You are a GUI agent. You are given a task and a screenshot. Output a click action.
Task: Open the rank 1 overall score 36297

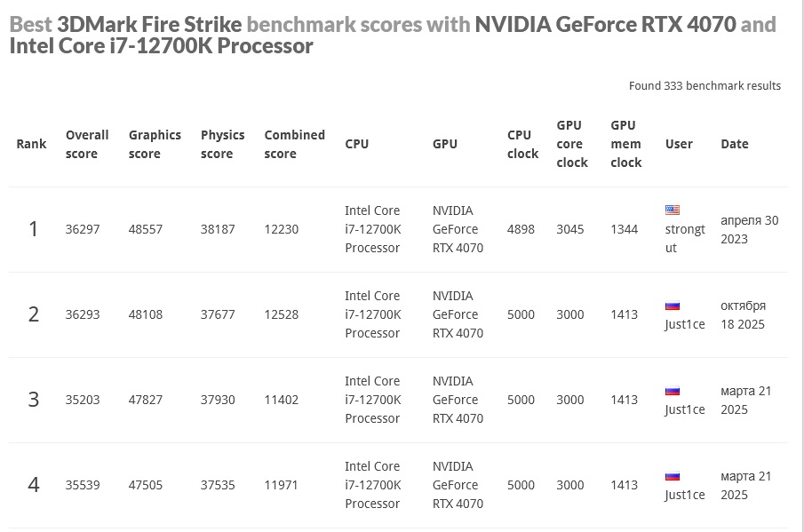tap(83, 229)
